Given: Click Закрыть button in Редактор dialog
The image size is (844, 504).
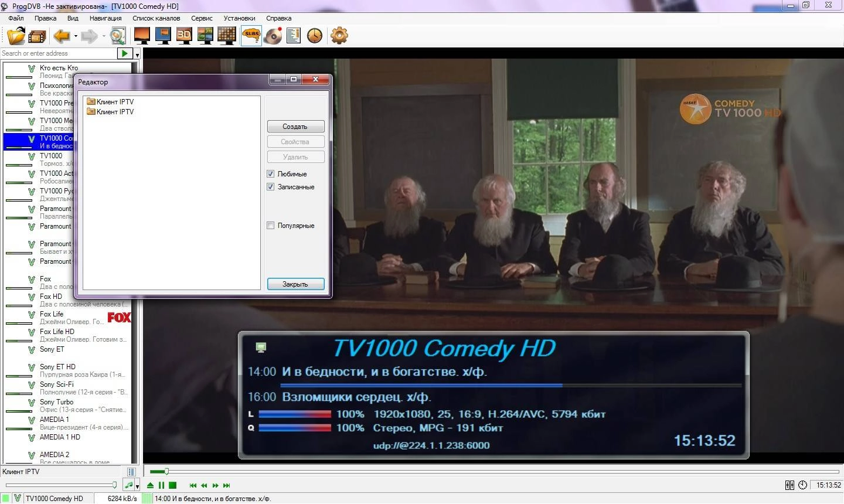Looking at the screenshot, I should coord(295,284).
